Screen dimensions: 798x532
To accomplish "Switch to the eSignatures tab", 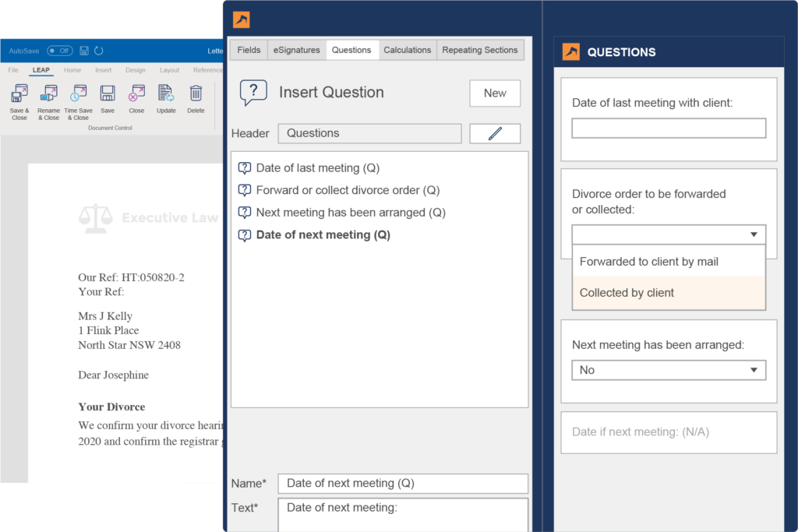I will [x=296, y=49].
